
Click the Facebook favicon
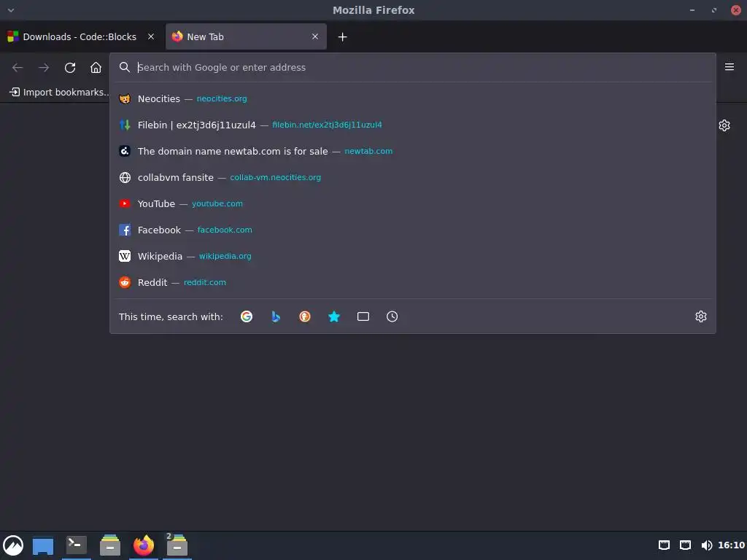pos(125,230)
